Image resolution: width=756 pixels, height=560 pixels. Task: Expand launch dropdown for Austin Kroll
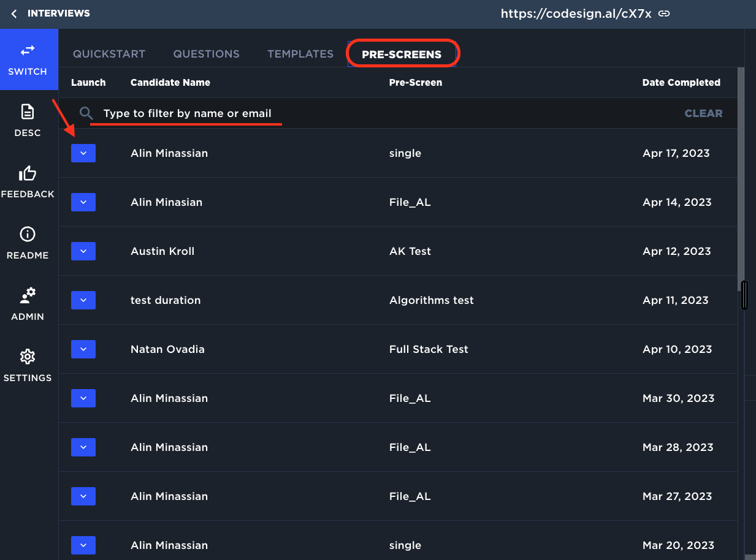click(x=83, y=251)
